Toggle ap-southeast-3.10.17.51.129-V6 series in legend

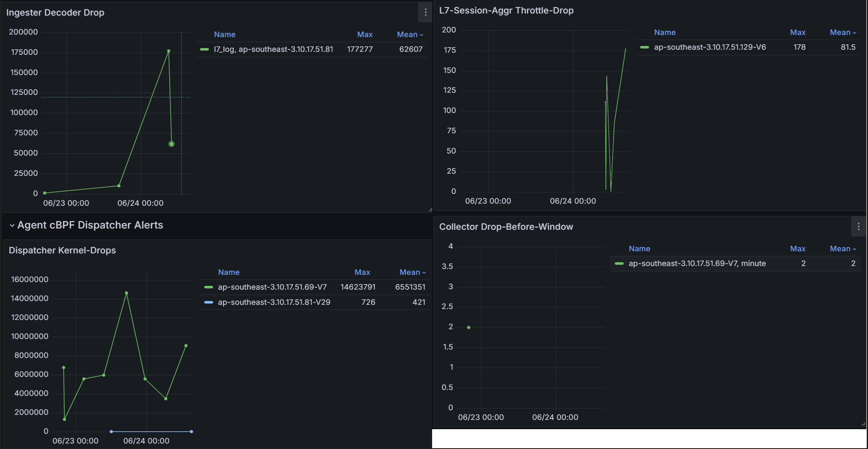(710, 47)
